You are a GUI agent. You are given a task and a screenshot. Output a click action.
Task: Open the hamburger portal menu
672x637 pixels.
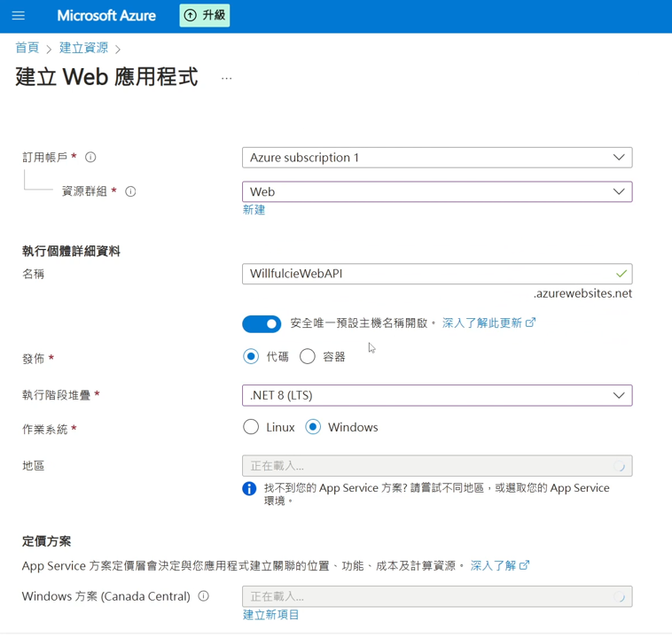tap(18, 16)
